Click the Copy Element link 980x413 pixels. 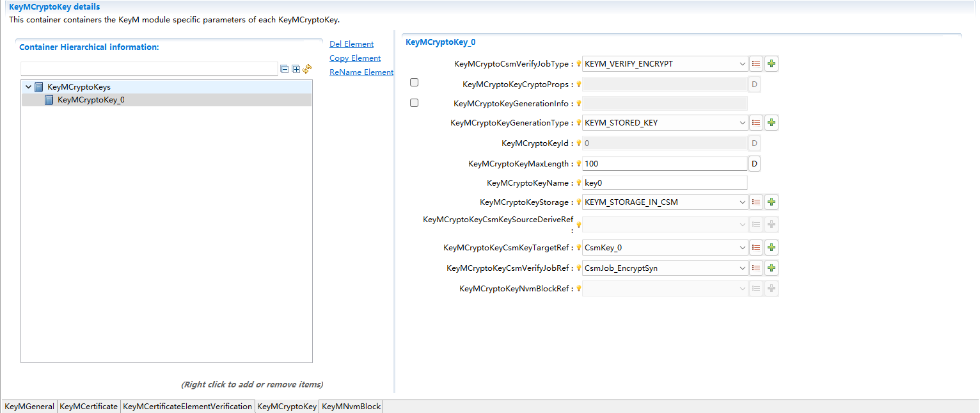pyautogui.click(x=355, y=58)
